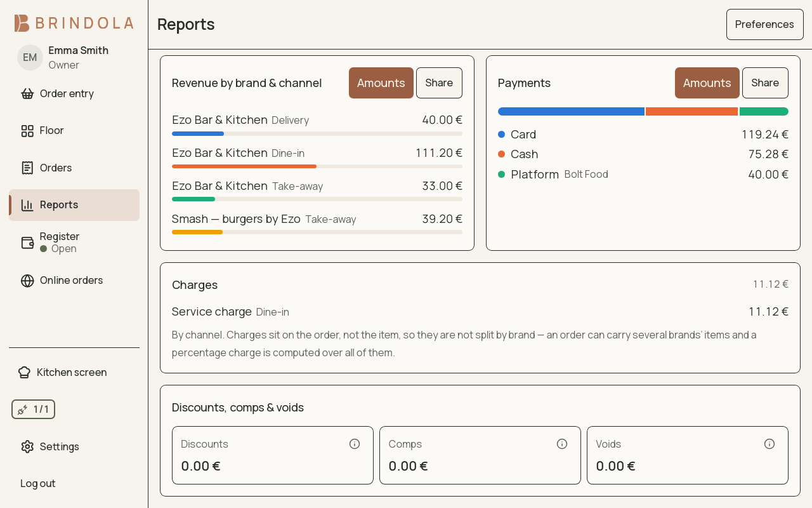Switch Payments panel to Share view
Image resolution: width=812 pixels, height=508 pixels.
765,83
